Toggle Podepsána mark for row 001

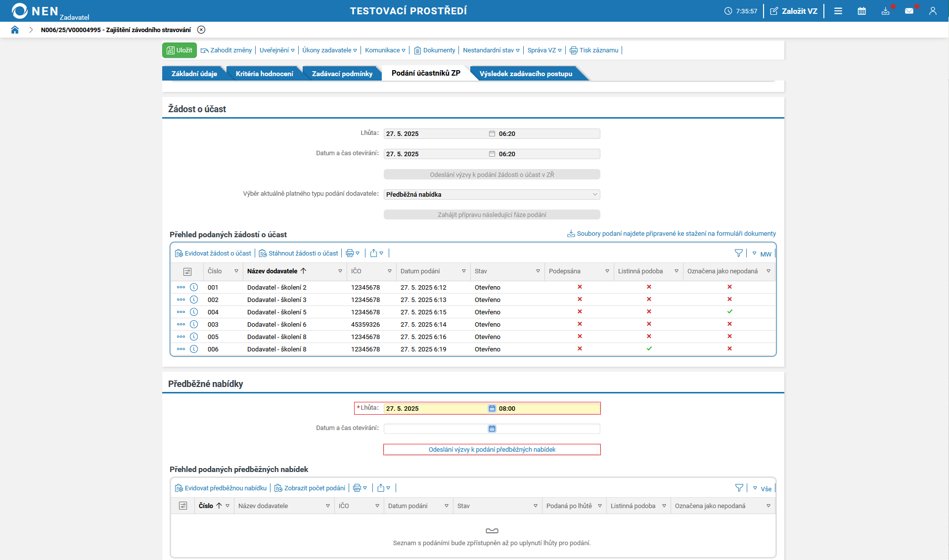pos(580,287)
